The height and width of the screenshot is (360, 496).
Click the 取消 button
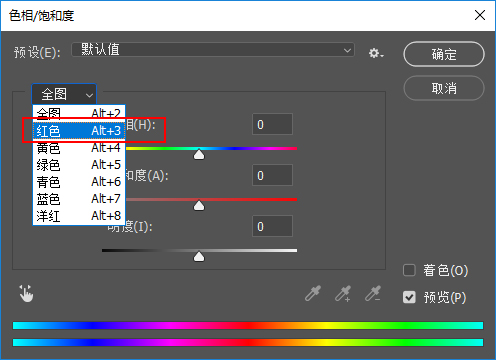(x=444, y=88)
